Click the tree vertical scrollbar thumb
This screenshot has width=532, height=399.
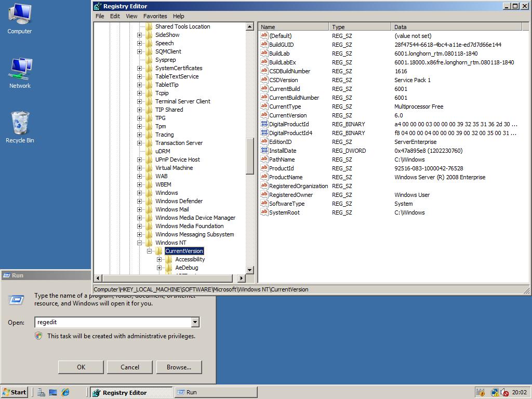click(x=250, y=156)
